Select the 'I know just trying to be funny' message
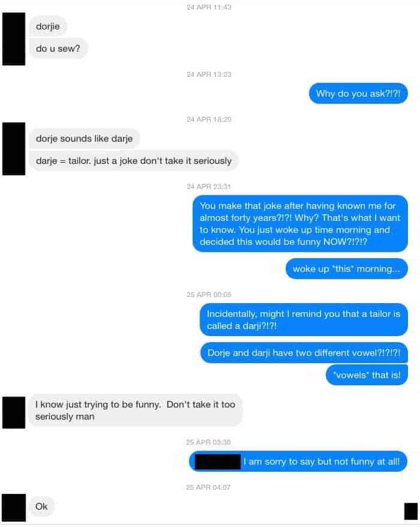The height and width of the screenshot is (527, 420). coord(135,411)
